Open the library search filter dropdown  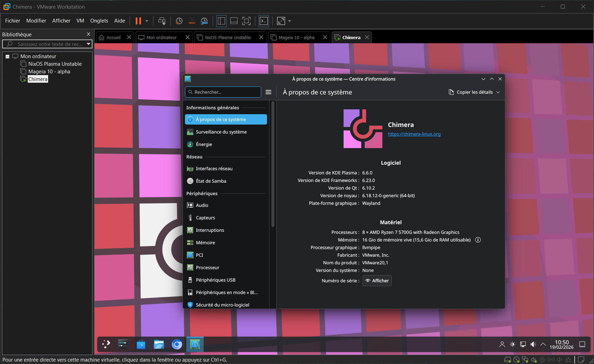click(89, 44)
